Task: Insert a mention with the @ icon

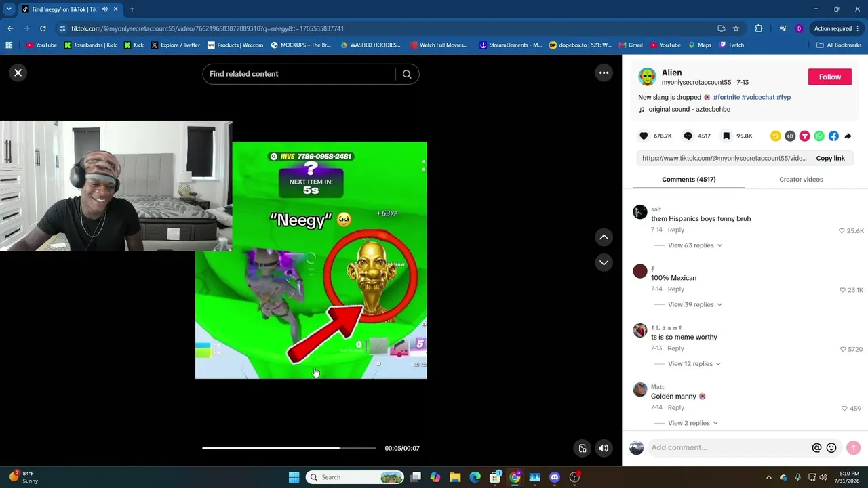Action: click(x=816, y=447)
